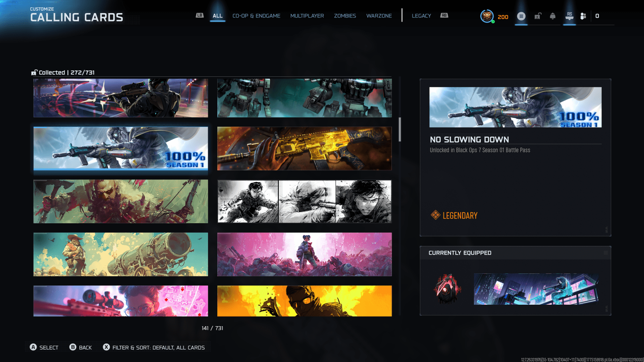Switch to the Multiplayer tab
The width and height of the screenshot is (644, 362).
click(307, 16)
